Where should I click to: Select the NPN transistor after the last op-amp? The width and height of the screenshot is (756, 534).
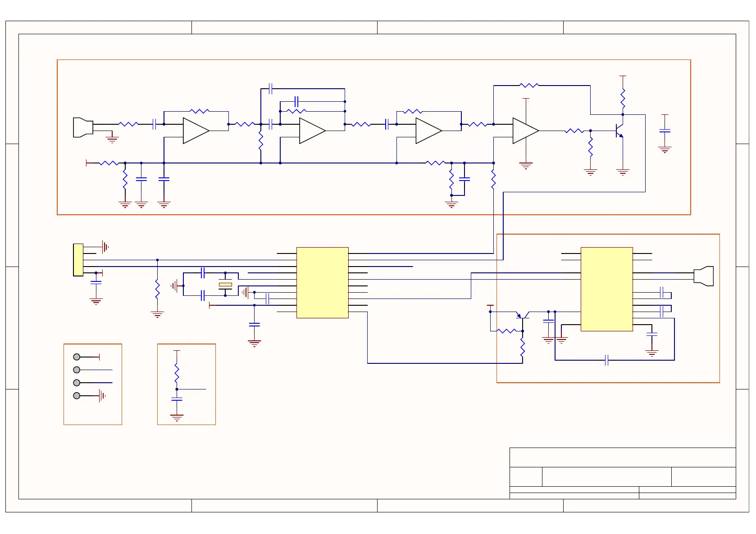pyautogui.click(x=620, y=131)
